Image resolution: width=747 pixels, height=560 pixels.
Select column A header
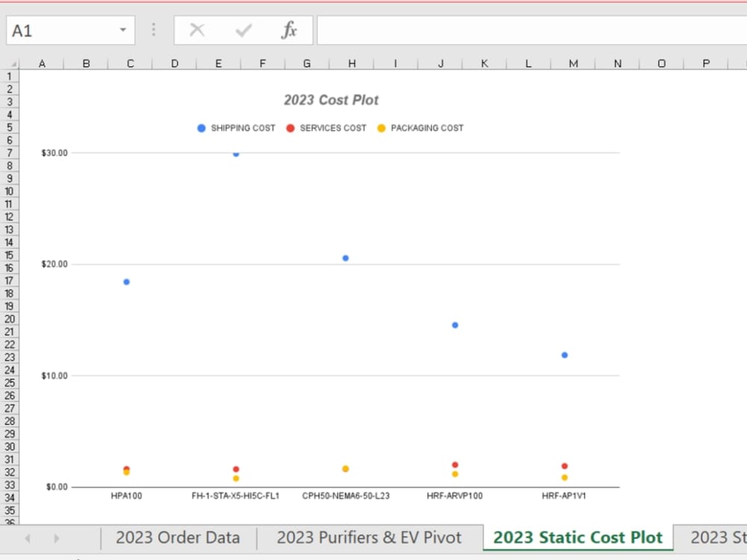click(42, 63)
